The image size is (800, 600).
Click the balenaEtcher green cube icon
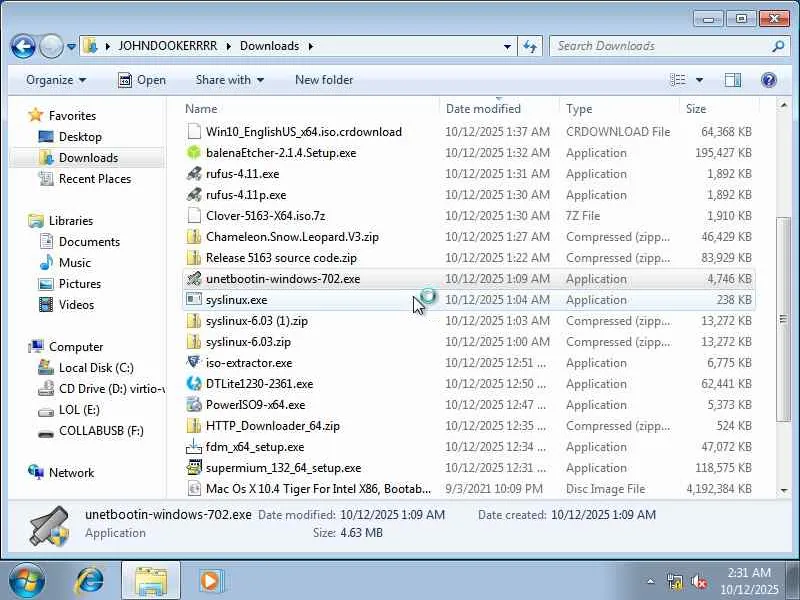194,153
